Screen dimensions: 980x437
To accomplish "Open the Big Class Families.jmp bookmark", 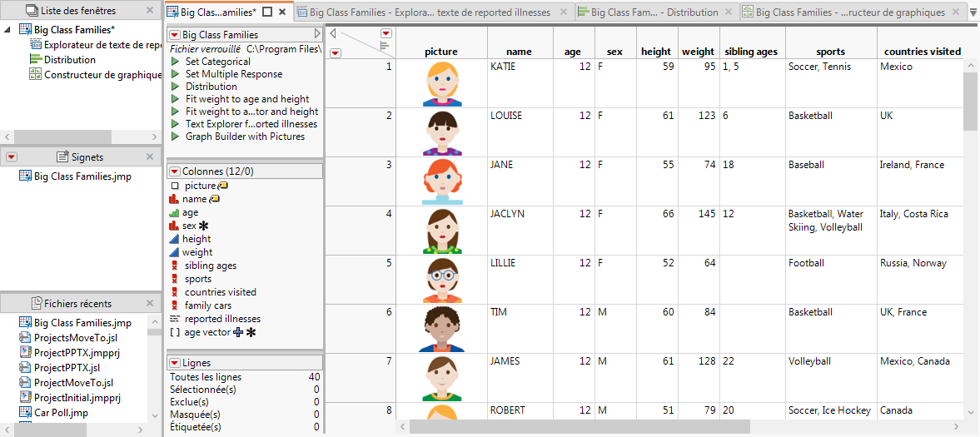I will tap(82, 176).
